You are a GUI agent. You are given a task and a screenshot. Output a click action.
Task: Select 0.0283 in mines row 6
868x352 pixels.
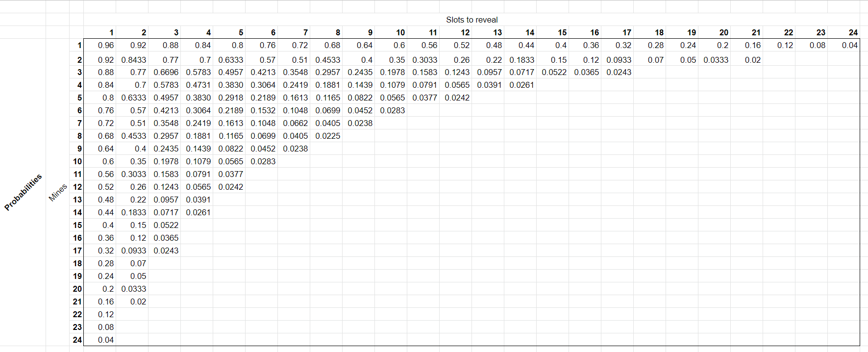coord(392,110)
